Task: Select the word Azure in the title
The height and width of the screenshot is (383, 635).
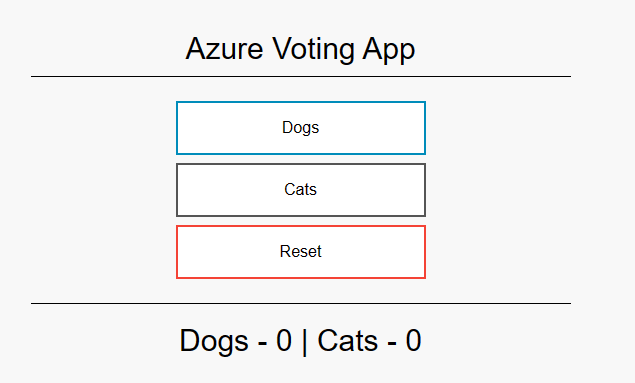Action: pyautogui.click(x=224, y=49)
